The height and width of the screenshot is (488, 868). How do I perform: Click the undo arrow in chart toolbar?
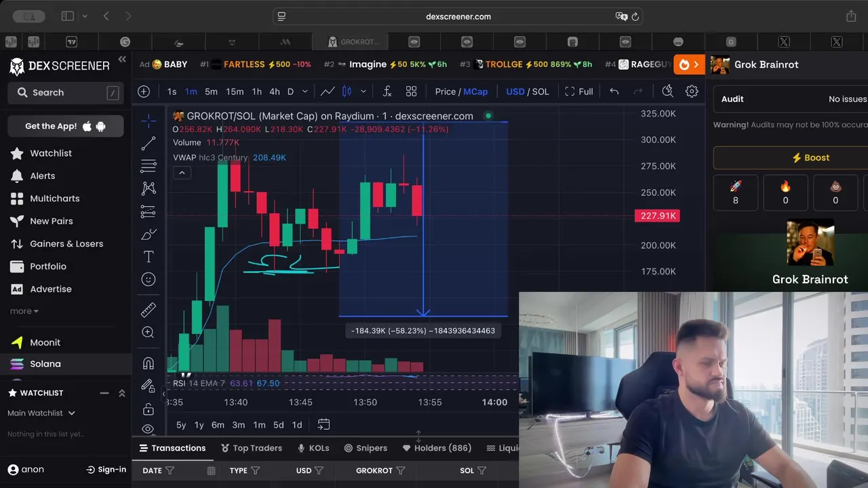pyautogui.click(x=614, y=91)
